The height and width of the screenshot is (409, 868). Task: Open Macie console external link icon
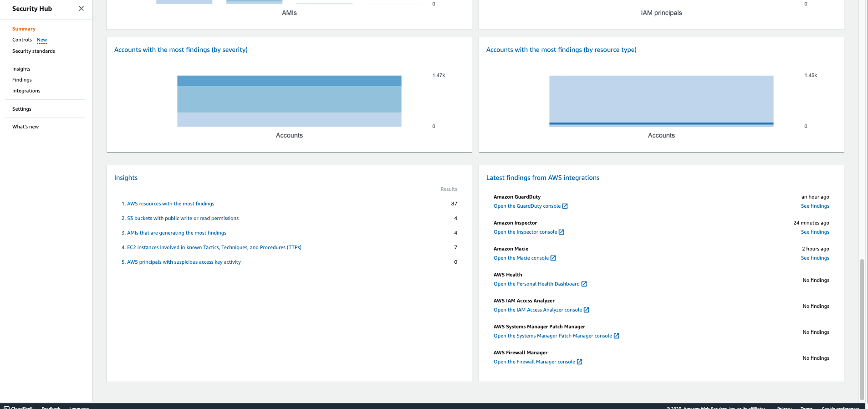(x=553, y=258)
